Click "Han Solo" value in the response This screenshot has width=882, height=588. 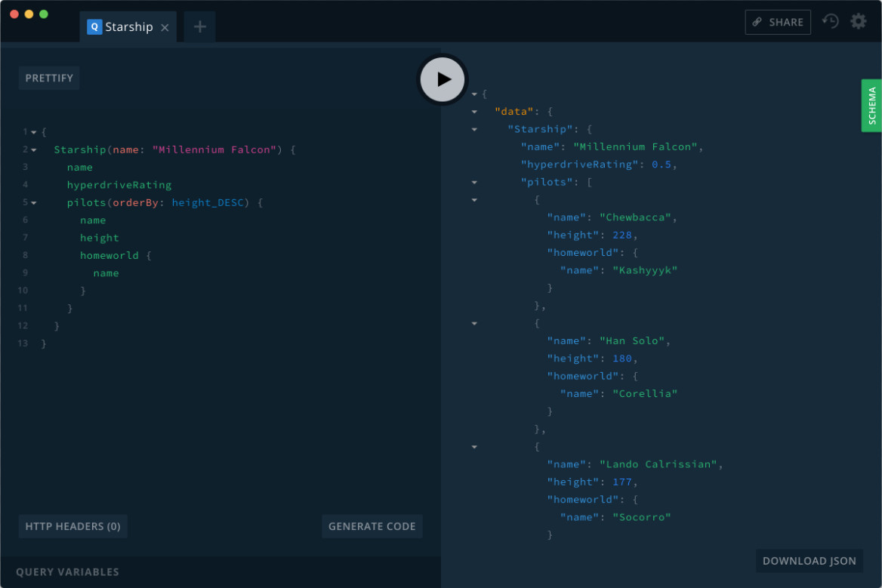pos(632,340)
